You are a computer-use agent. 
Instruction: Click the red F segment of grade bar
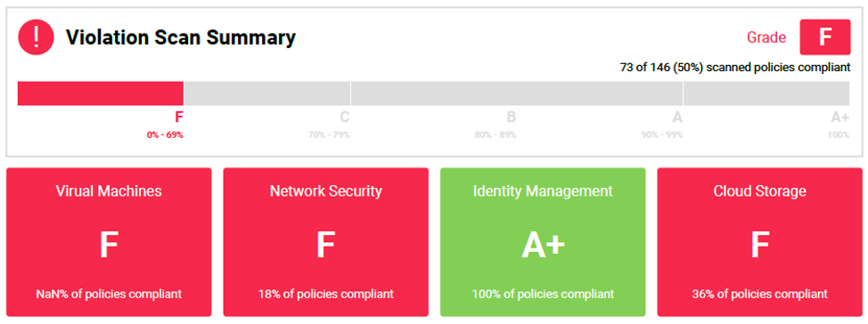point(101,93)
